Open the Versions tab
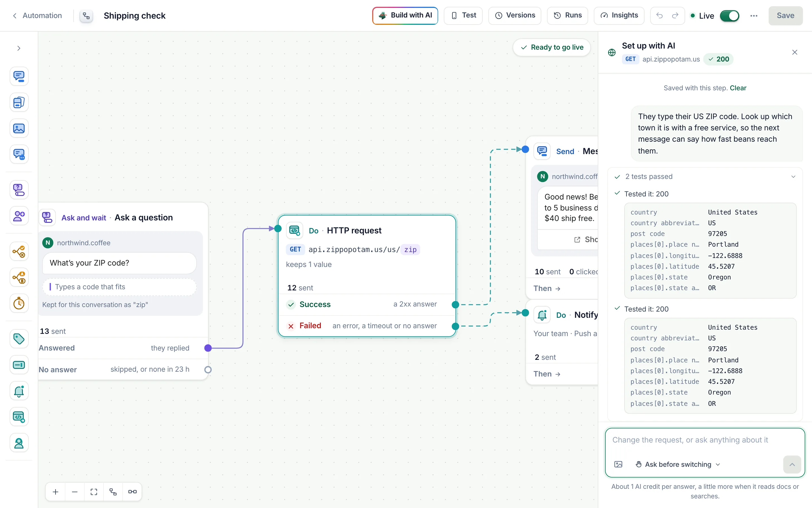The height and width of the screenshot is (508, 812). click(515, 16)
